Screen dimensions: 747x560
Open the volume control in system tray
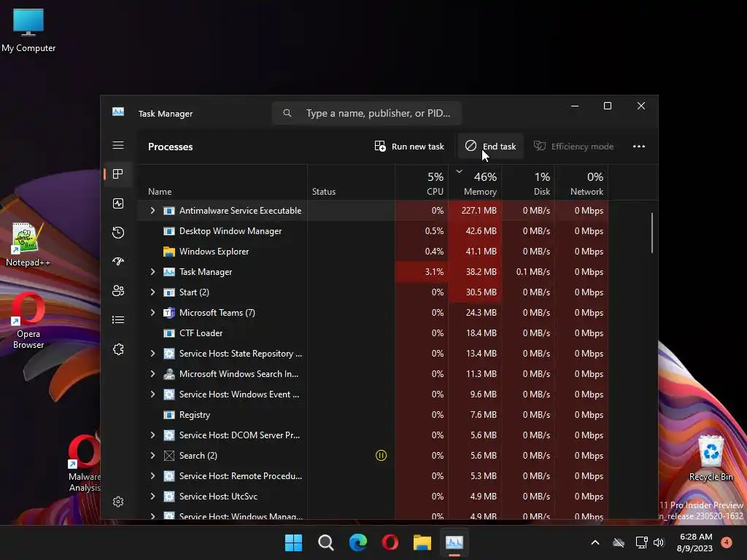pyautogui.click(x=659, y=542)
